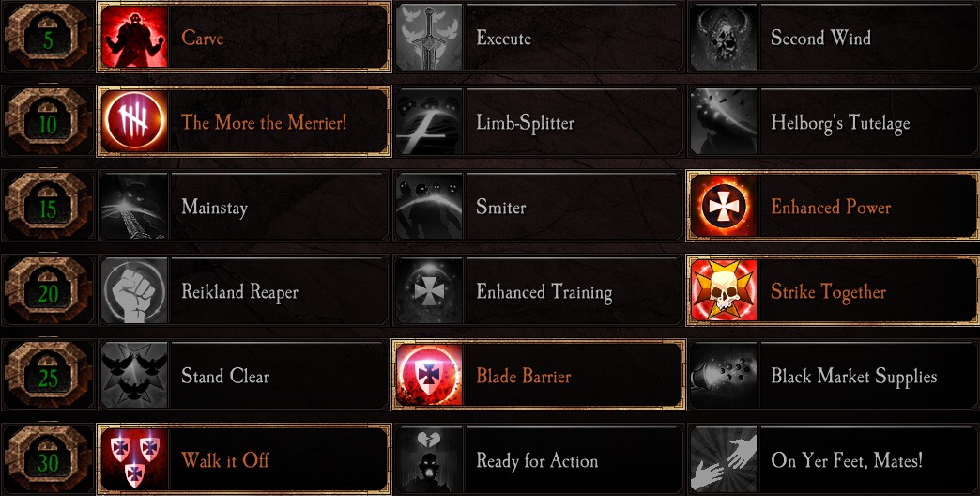This screenshot has width=980, height=496.
Task: Click the level 15 lock badge
Action: tap(48, 207)
